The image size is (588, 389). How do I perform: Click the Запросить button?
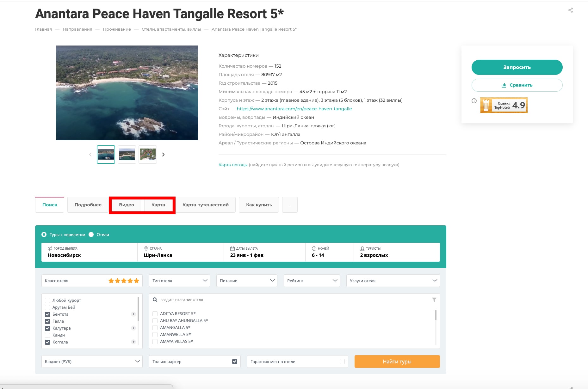tap(517, 67)
